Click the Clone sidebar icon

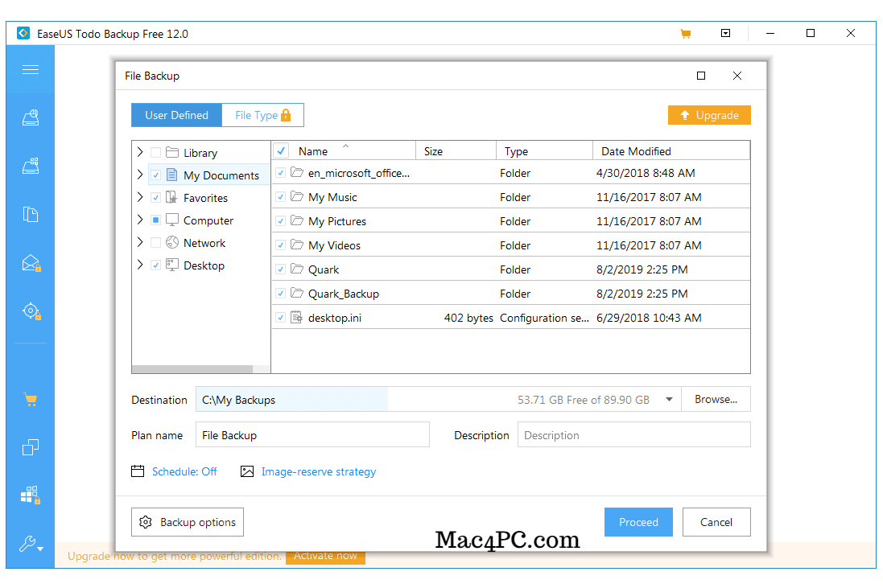[31, 447]
